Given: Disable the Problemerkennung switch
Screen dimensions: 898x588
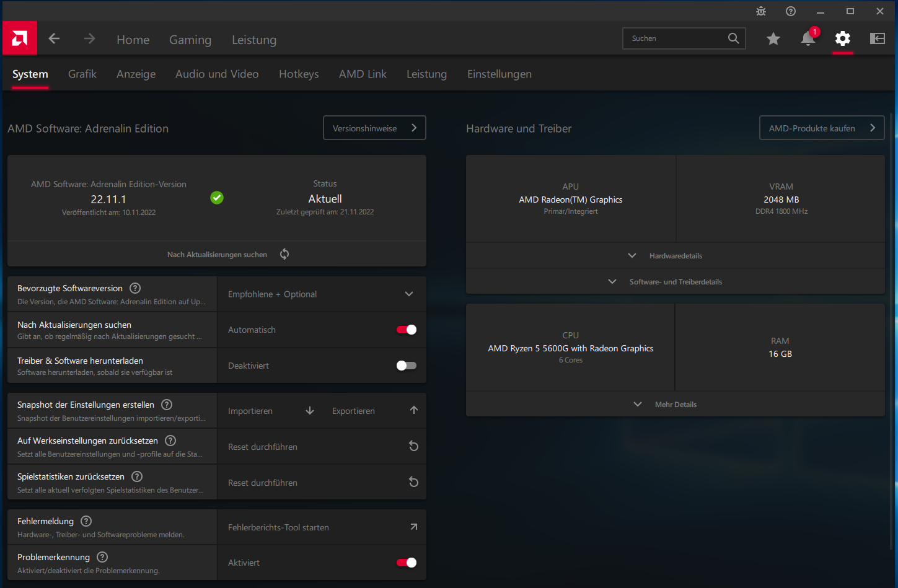Looking at the screenshot, I should [407, 563].
